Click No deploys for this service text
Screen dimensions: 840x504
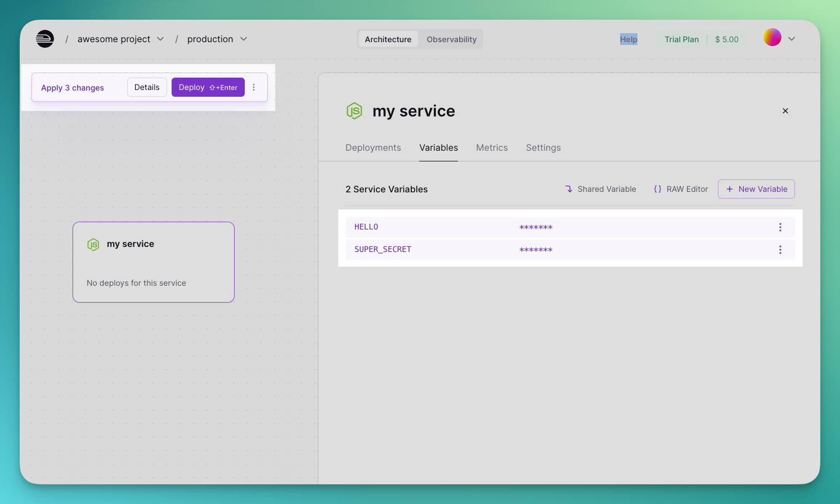[x=136, y=283]
